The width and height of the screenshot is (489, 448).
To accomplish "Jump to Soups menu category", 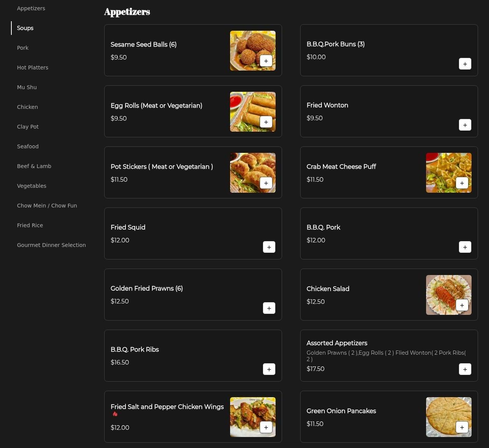I will tap(25, 28).
